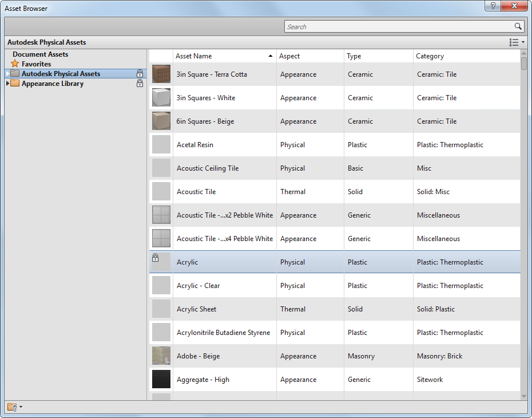The width and height of the screenshot is (532, 418).
Task: Close the Asset Browser window
Action: (514, 6)
